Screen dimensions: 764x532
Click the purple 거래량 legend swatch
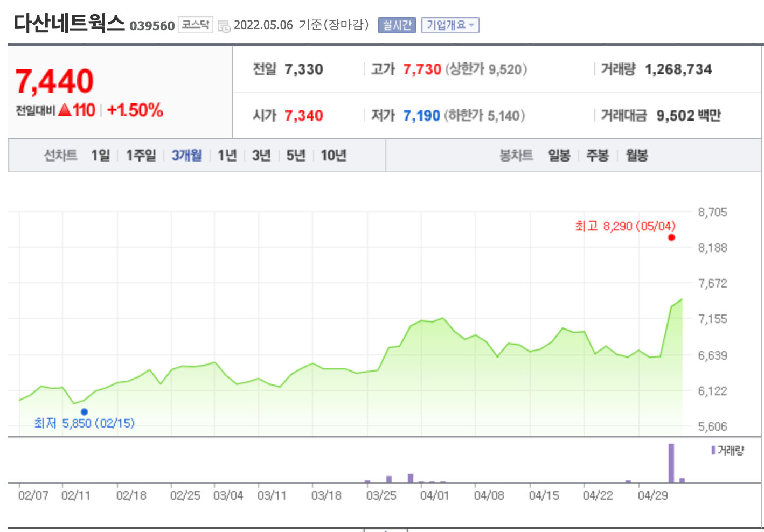coord(713,450)
